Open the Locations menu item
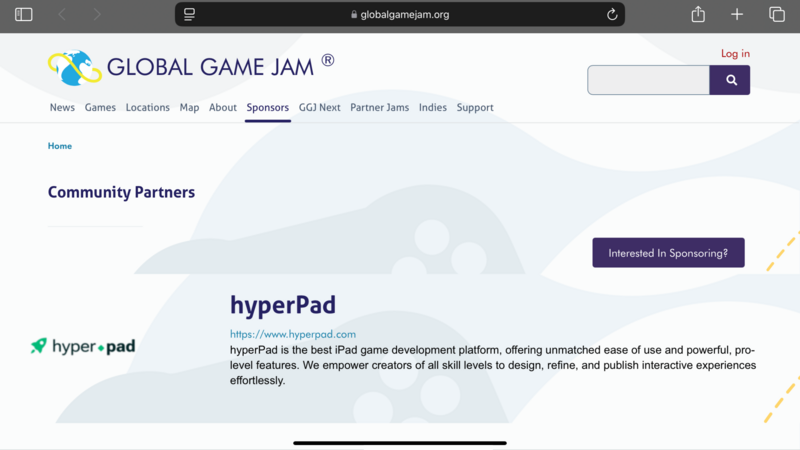Screen dimensions: 800x450 click(147, 108)
